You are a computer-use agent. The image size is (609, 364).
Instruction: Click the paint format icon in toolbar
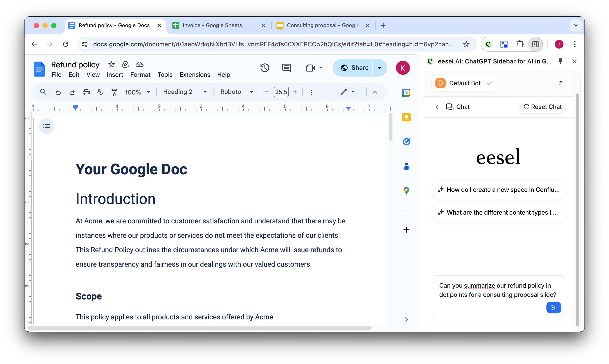click(x=114, y=92)
